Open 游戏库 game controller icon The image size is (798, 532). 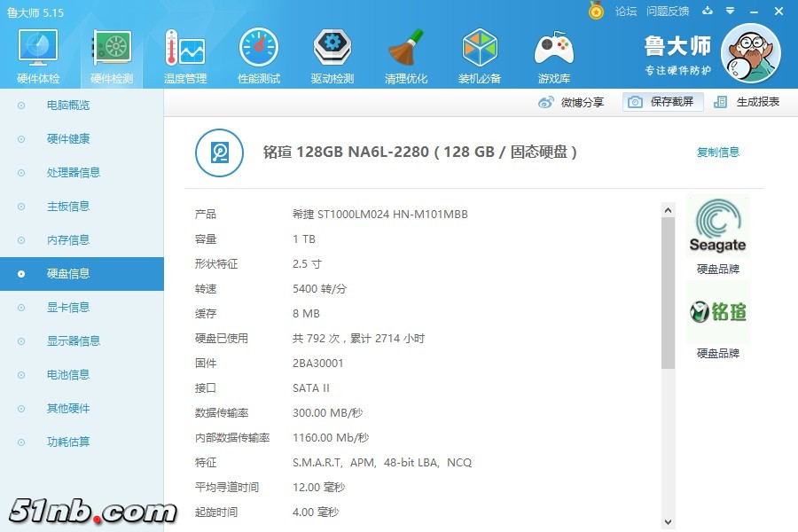click(x=553, y=55)
